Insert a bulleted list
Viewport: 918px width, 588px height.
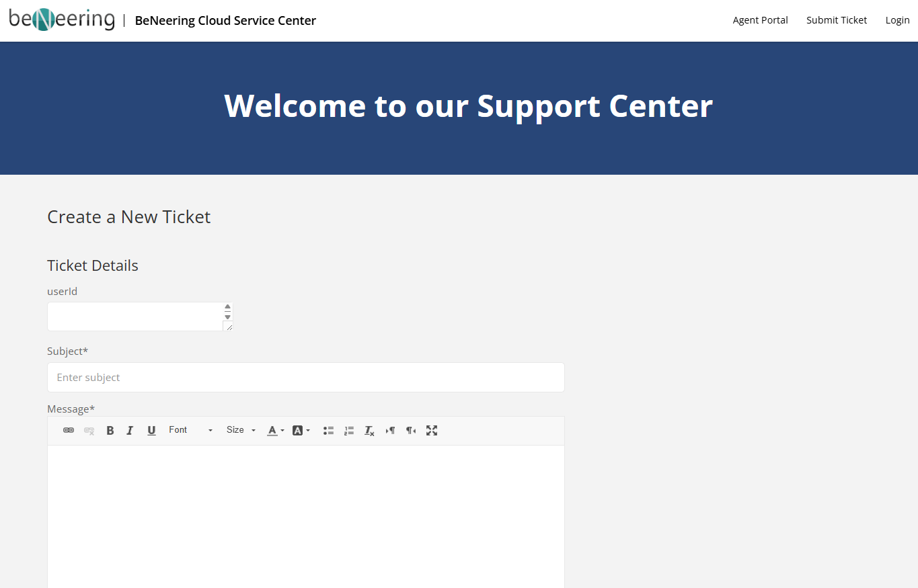(x=328, y=431)
